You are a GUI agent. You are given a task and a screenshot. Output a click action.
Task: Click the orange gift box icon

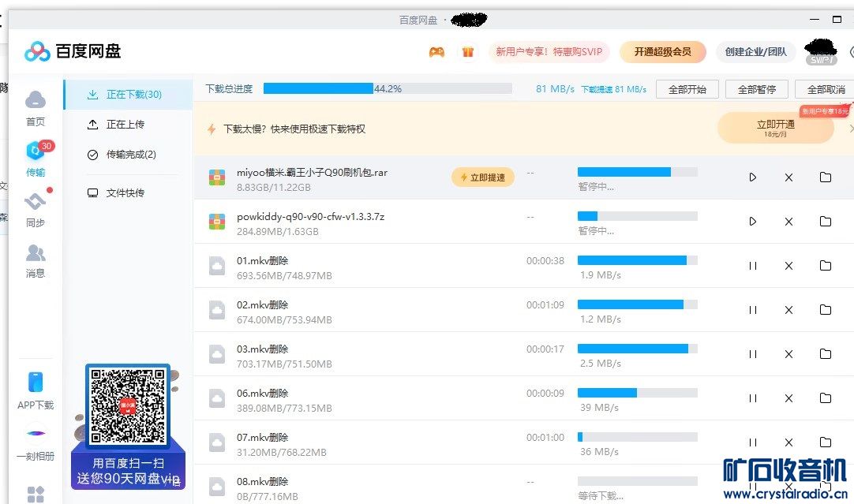tap(468, 52)
